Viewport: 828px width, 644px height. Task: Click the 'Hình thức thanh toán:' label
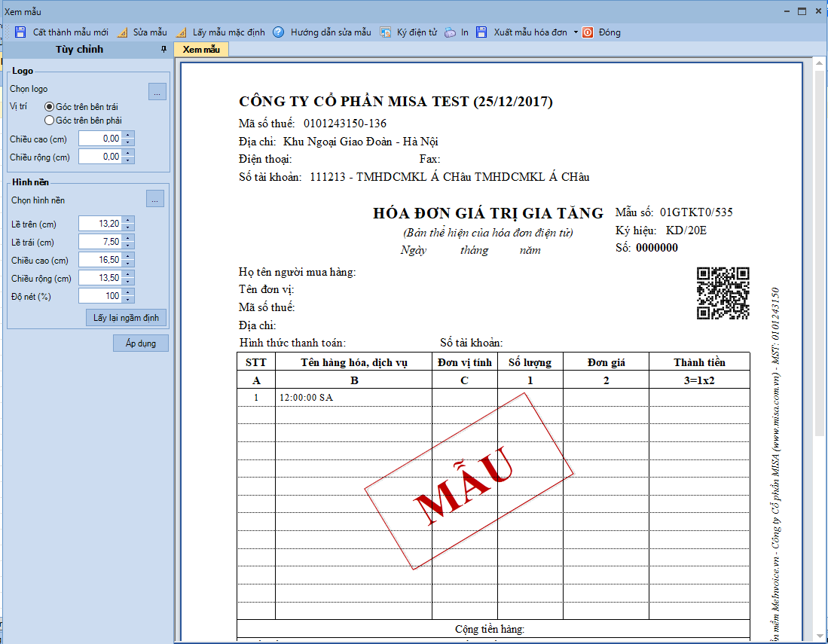tap(292, 343)
